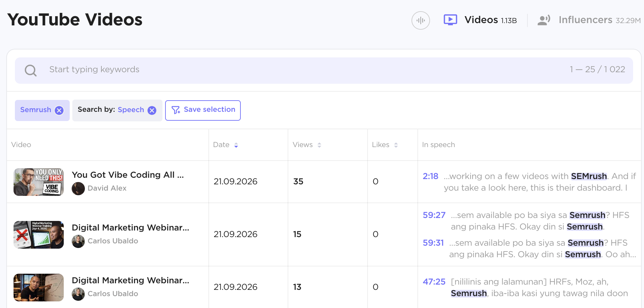This screenshot has width=644, height=308.
Task: Click the Videos monitor play icon
Action: tap(450, 20)
